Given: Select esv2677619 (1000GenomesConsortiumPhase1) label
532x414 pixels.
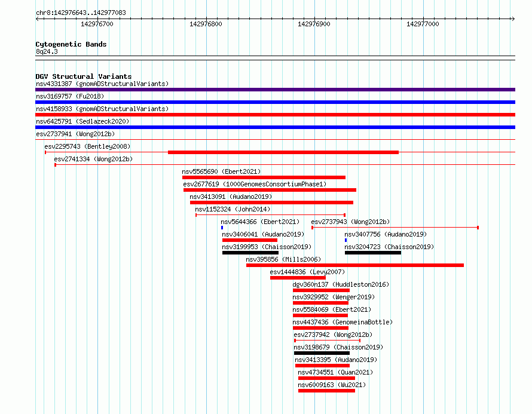Looking at the screenshot, I should [255, 184].
